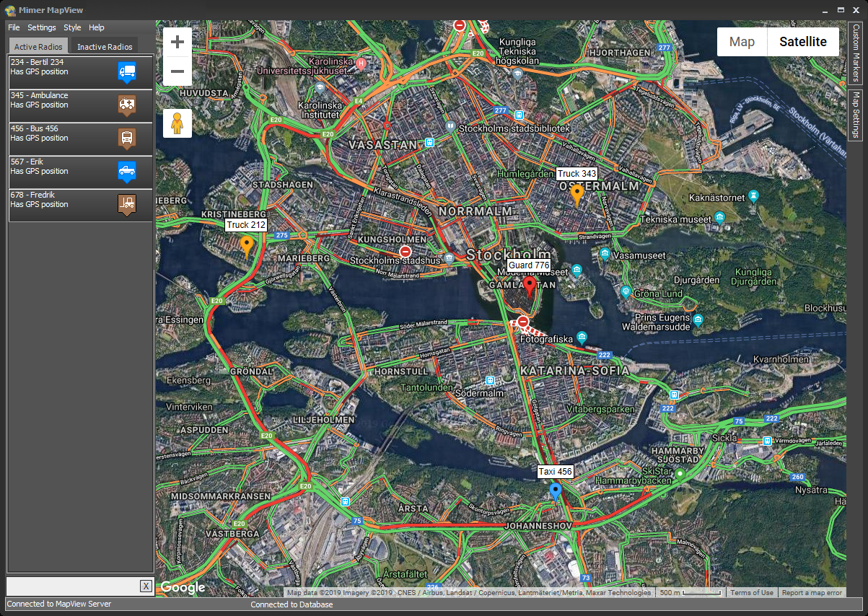Open the Settings menu
This screenshot has height=616, width=868.
(42, 27)
